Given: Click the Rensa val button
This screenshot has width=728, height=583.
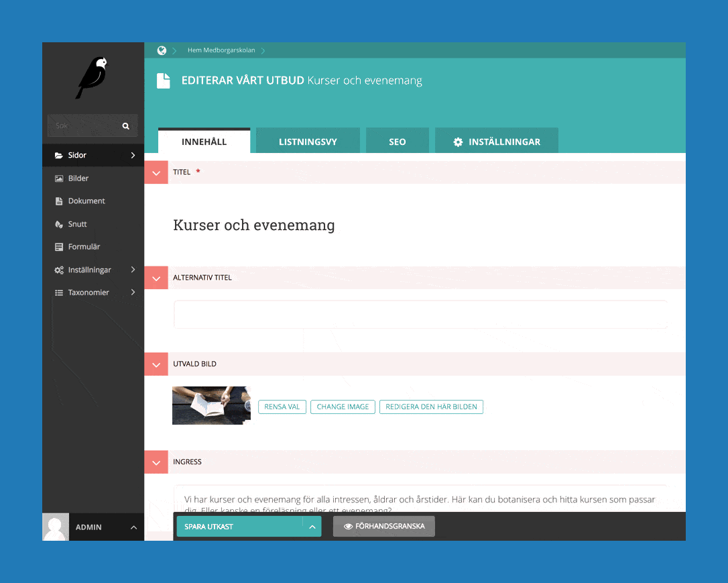Looking at the screenshot, I should point(282,407).
